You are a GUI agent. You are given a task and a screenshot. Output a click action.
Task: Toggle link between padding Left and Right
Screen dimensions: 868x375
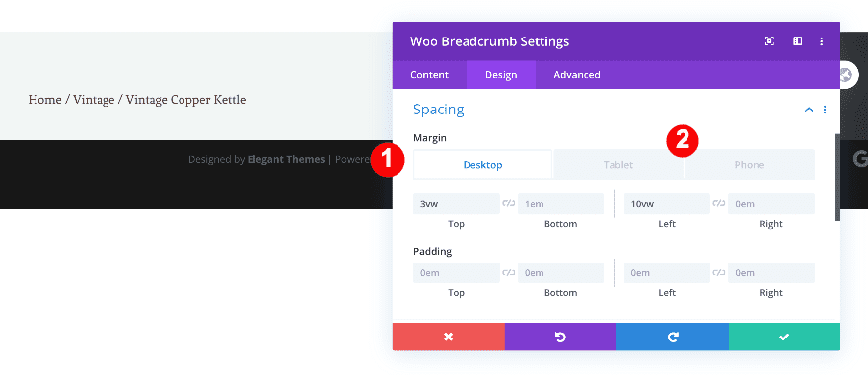pyautogui.click(x=719, y=272)
